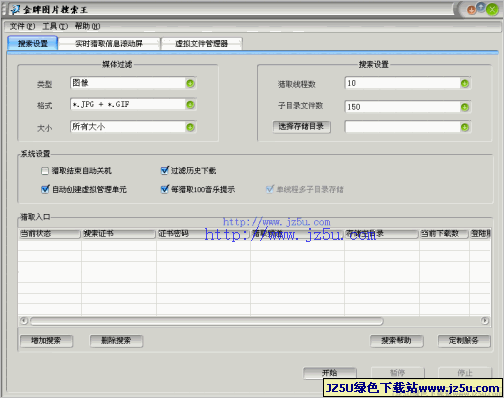Enable 猎取结束自动关机 checkbox

coord(45,171)
